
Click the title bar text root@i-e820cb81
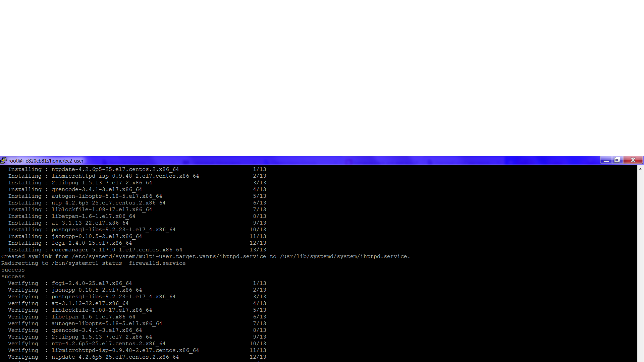(46, 161)
